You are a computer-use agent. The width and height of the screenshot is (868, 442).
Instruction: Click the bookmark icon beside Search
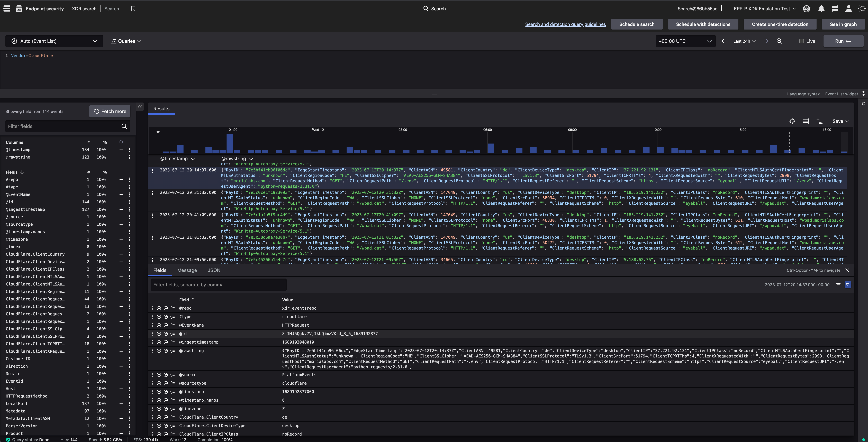tap(133, 9)
